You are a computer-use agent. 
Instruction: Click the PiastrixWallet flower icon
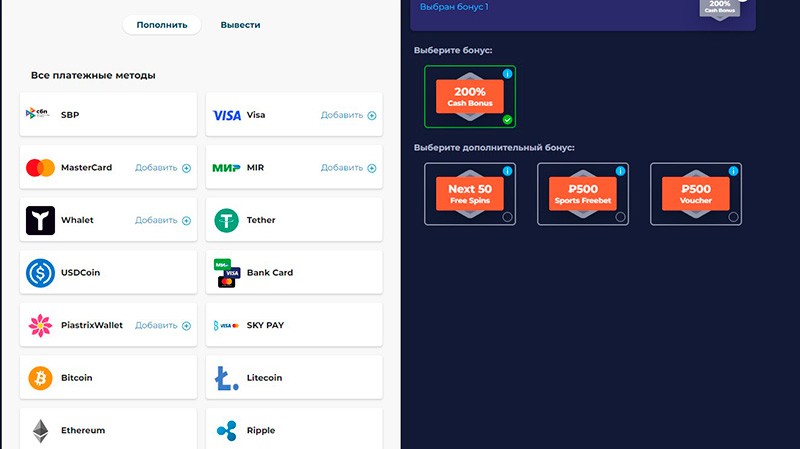[x=40, y=325]
